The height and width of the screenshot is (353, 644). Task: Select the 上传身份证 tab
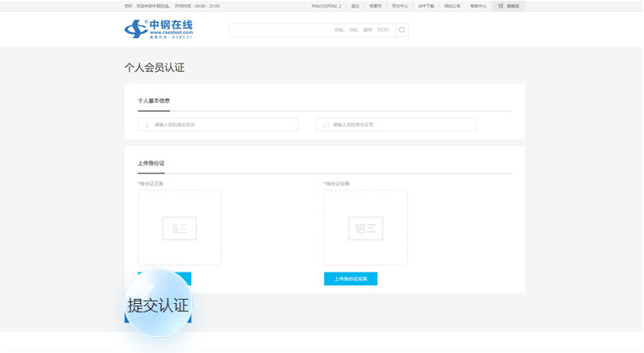pyautogui.click(x=151, y=163)
